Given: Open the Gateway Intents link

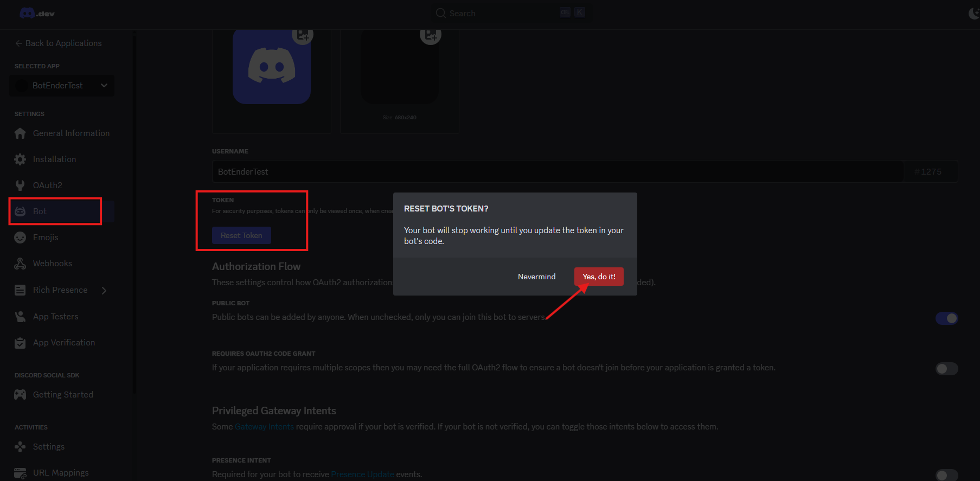Looking at the screenshot, I should point(264,427).
